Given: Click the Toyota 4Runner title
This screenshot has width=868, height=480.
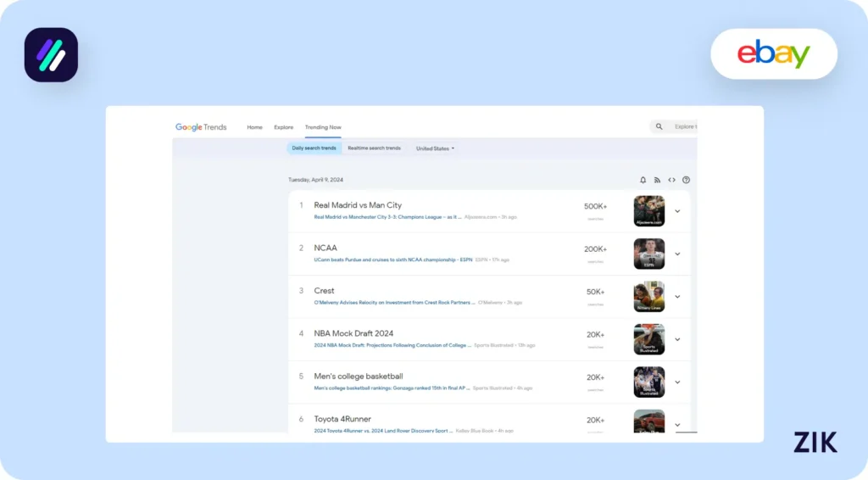Looking at the screenshot, I should [x=342, y=419].
